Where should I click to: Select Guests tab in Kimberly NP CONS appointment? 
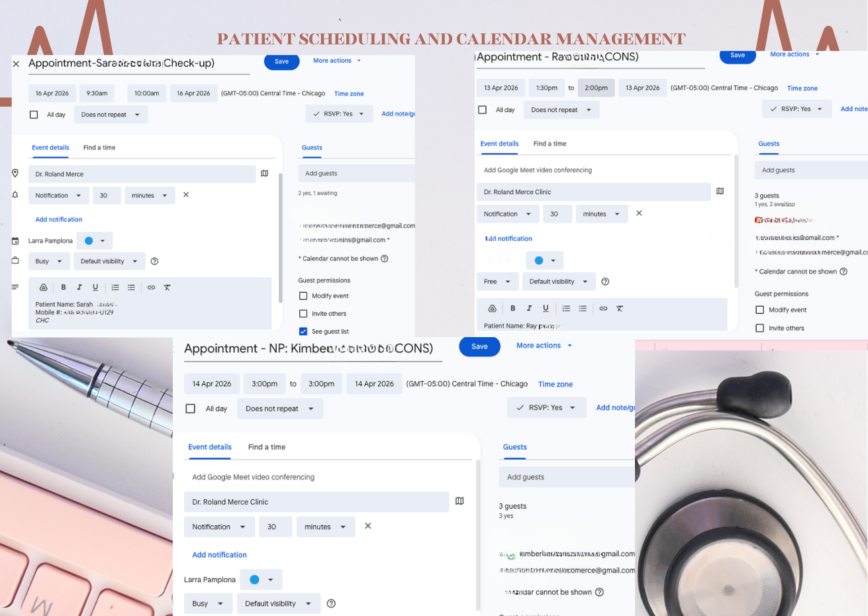click(514, 447)
